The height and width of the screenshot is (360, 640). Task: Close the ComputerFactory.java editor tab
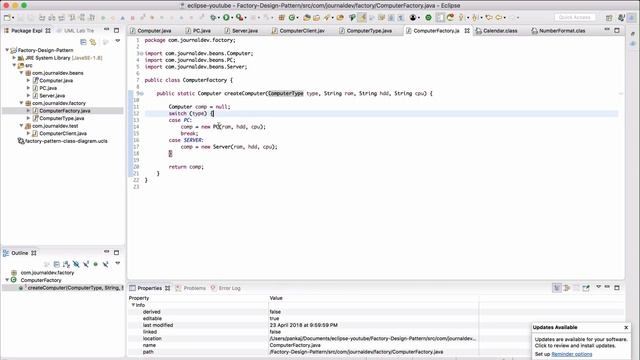pos(467,31)
